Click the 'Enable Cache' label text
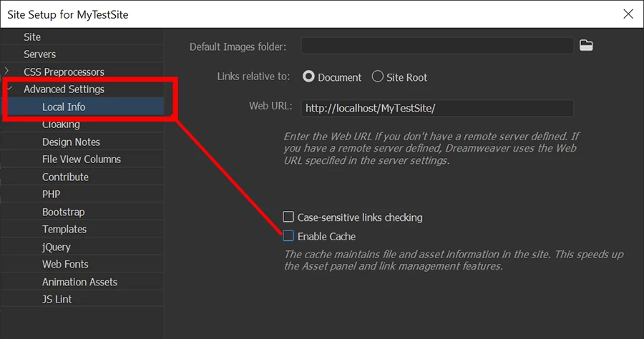 coord(326,237)
